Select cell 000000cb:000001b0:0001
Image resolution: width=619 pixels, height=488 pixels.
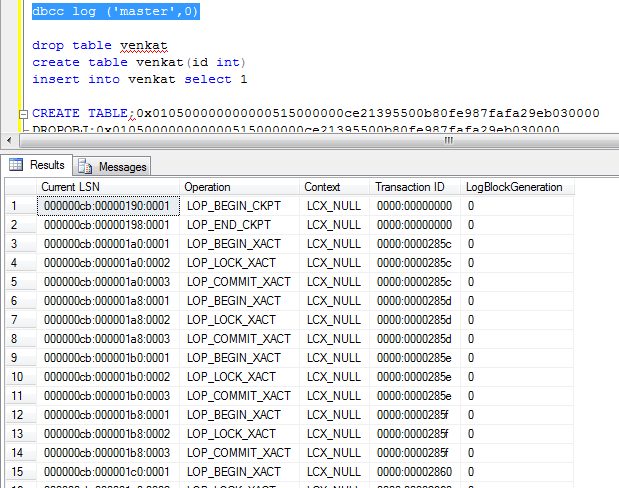108,358
